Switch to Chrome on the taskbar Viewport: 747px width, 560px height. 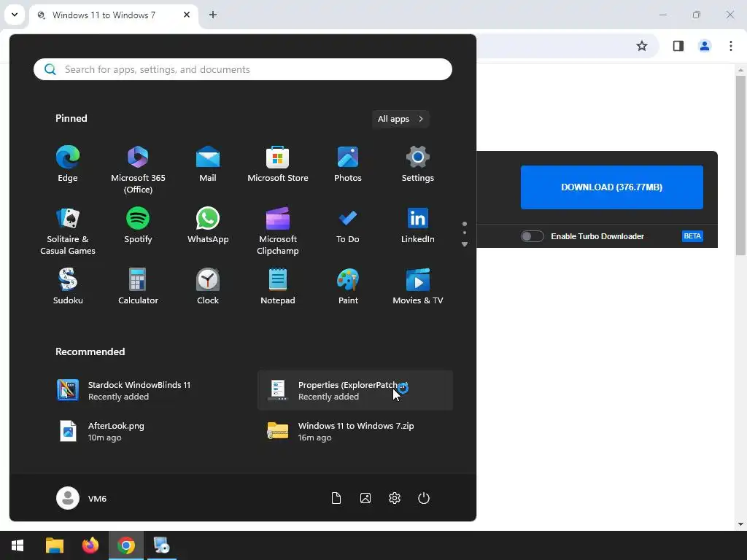click(x=125, y=545)
